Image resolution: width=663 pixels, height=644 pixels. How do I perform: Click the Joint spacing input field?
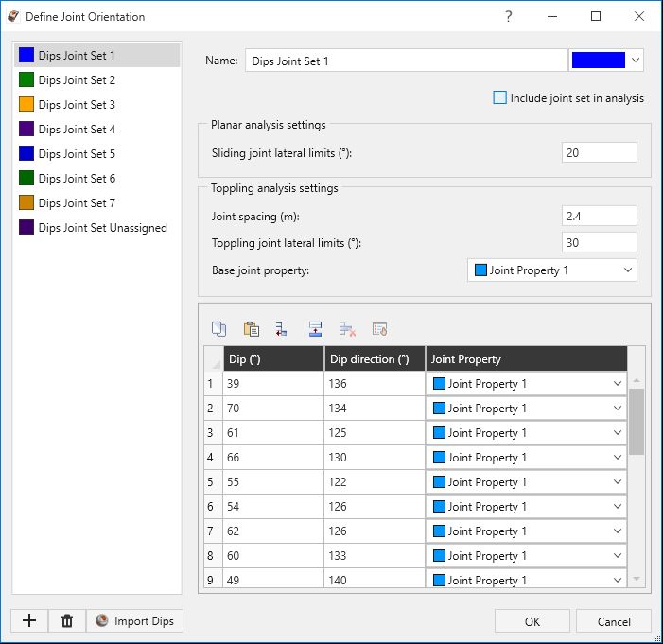click(x=599, y=216)
